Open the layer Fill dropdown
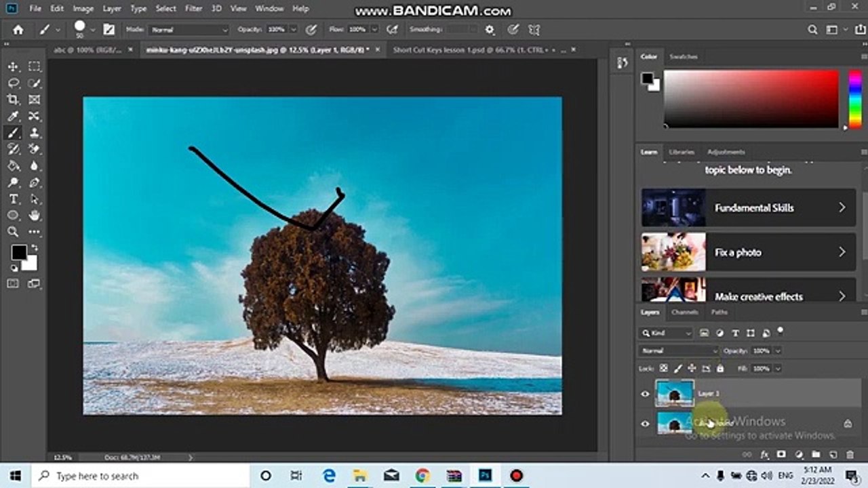This screenshot has height=488, width=868. [777, 368]
